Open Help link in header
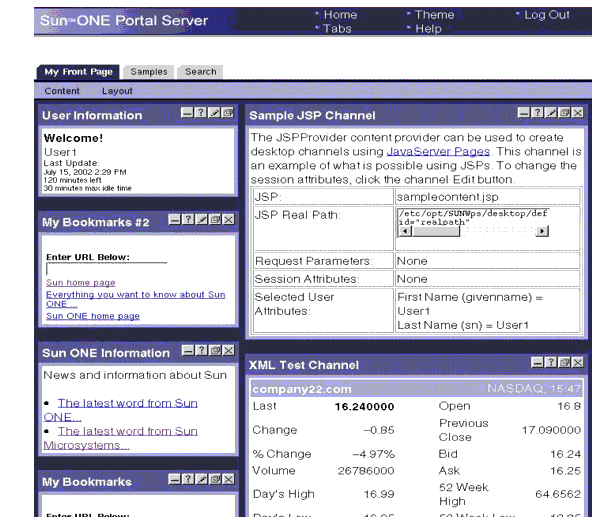Image resolution: width=609 pixels, height=517 pixels. point(428,29)
